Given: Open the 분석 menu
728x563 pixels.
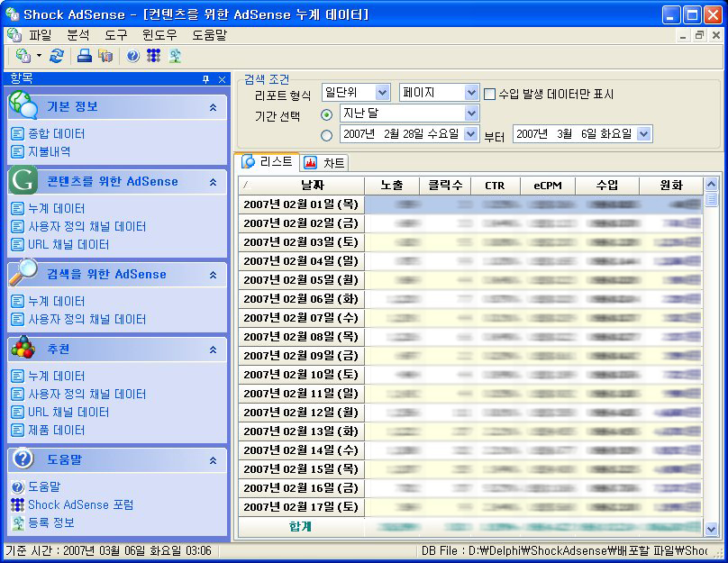Looking at the screenshot, I should tap(77, 35).
